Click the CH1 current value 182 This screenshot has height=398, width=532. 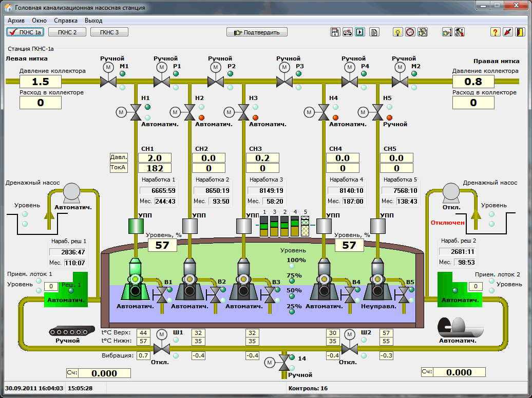click(x=155, y=168)
